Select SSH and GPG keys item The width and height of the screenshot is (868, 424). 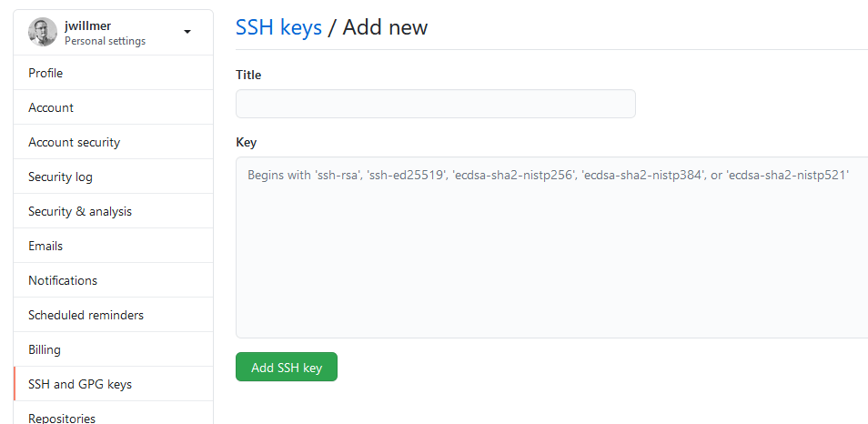tap(114, 384)
